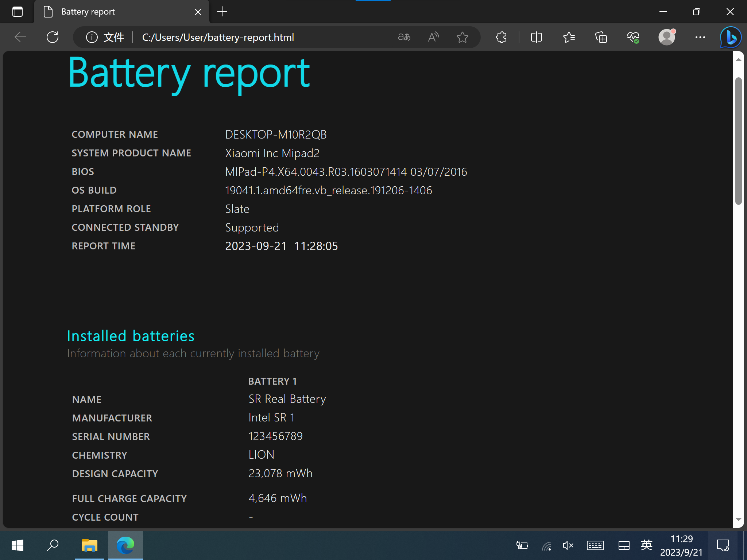This screenshot has width=747, height=560.
Task: Open the Extensions puzzle icon
Action: click(501, 37)
